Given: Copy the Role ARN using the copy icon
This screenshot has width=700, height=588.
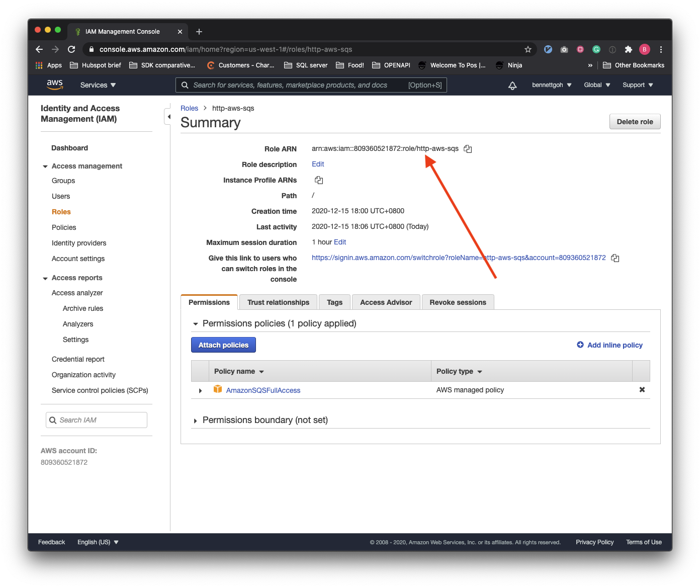Looking at the screenshot, I should pos(468,148).
